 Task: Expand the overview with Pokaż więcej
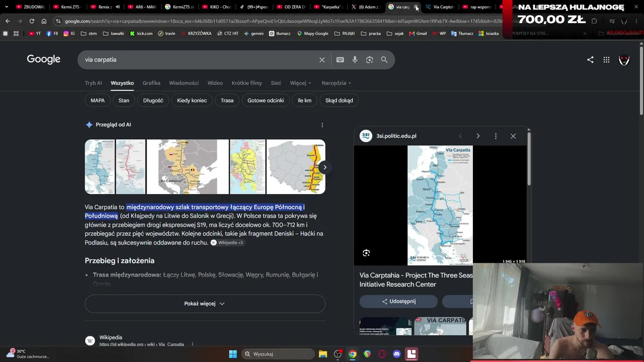pyautogui.click(x=205, y=304)
